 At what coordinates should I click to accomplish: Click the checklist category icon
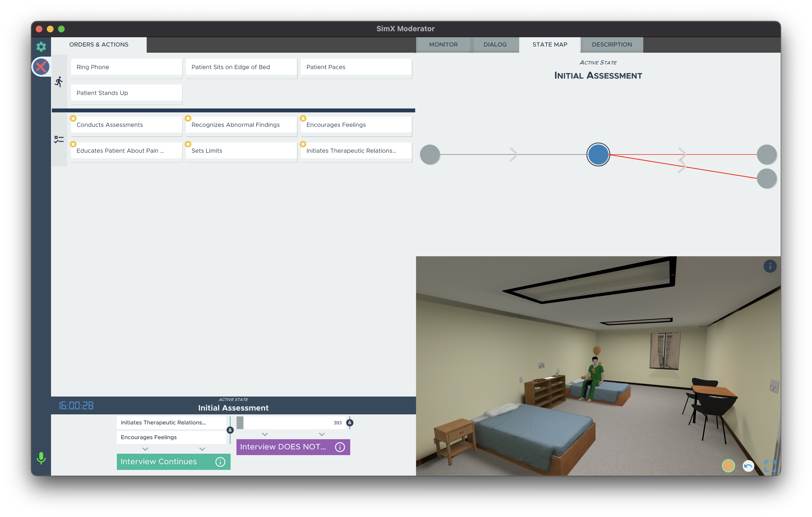click(x=59, y=139)
